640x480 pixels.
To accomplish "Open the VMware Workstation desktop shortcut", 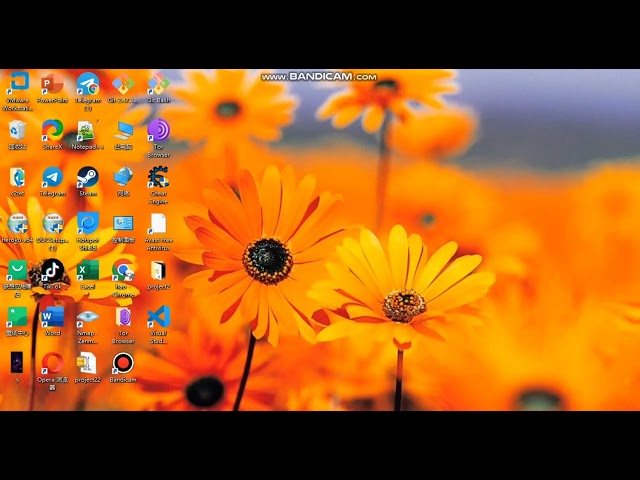I will [18, 92].
